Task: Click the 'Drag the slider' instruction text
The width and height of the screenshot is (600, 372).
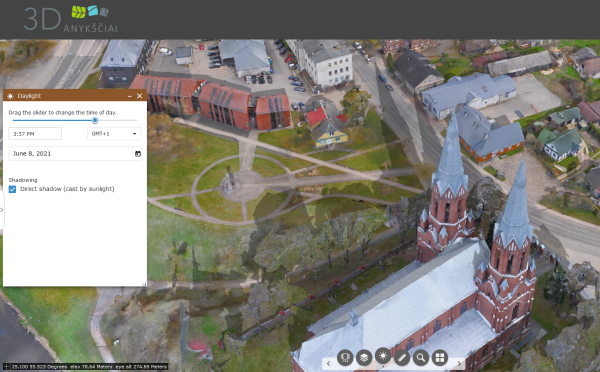Action: [62, 113]
